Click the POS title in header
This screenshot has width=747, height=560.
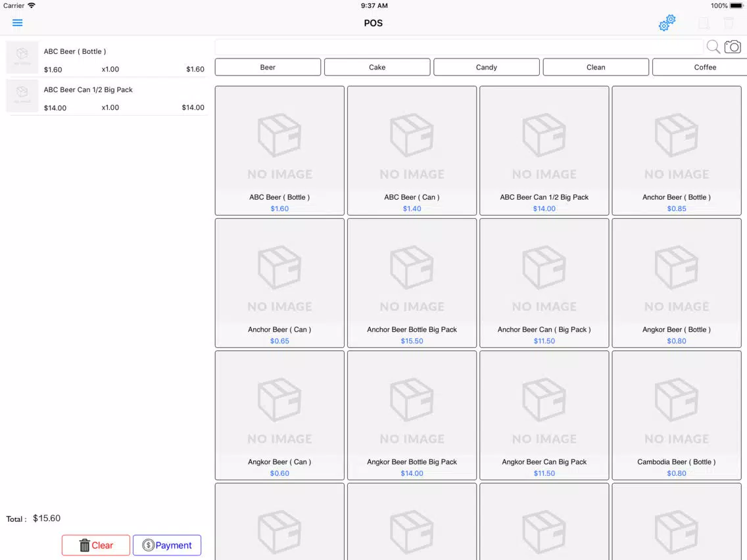click(x=373, y=24)
